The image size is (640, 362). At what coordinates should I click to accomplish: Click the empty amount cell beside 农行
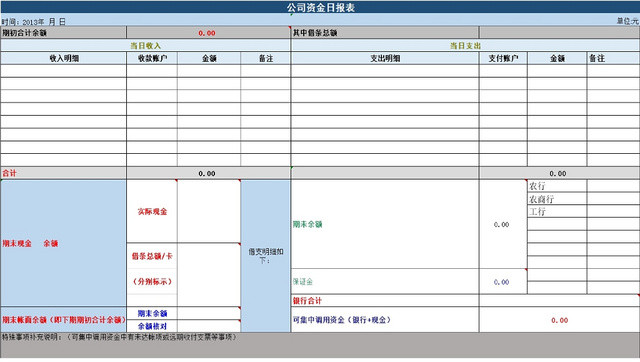613,186
